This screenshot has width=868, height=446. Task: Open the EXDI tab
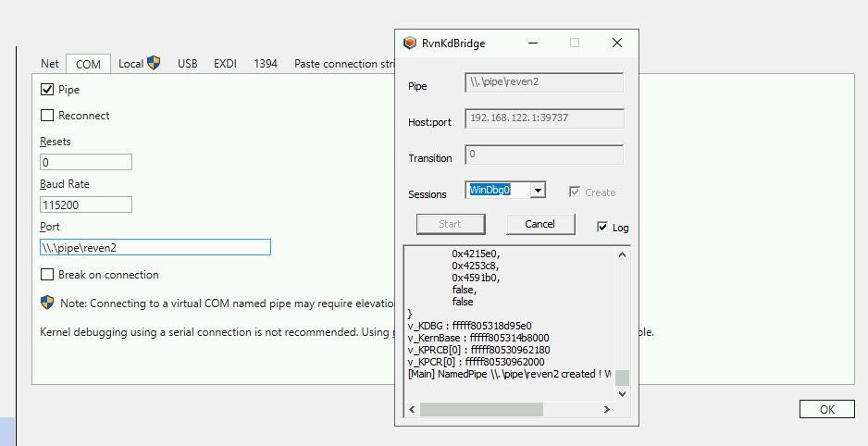click(x=225, y=64)
